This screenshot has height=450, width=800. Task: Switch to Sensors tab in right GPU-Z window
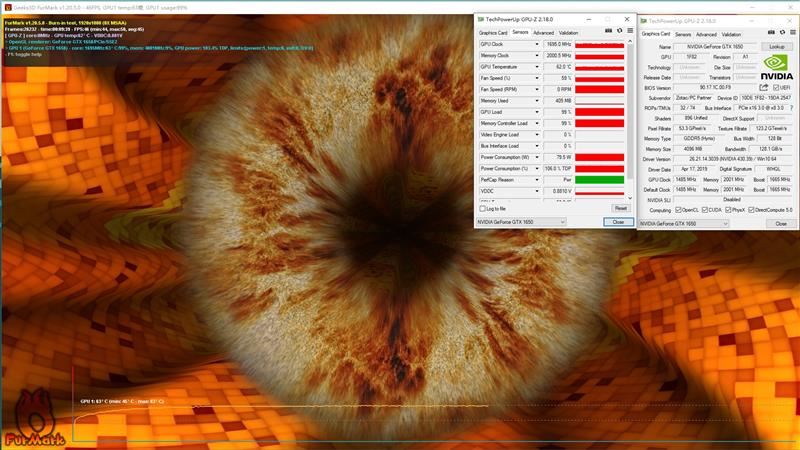[x=683, y=35]
